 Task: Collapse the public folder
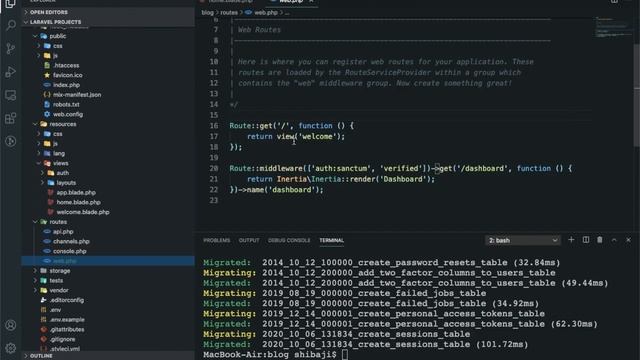(x=58, y=36)
